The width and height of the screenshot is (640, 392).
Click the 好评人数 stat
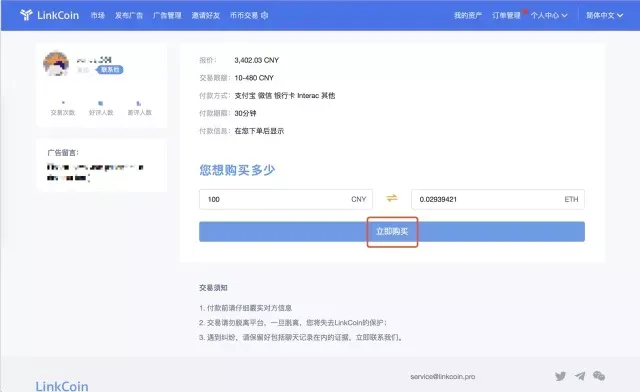click(x=101, y=109)
